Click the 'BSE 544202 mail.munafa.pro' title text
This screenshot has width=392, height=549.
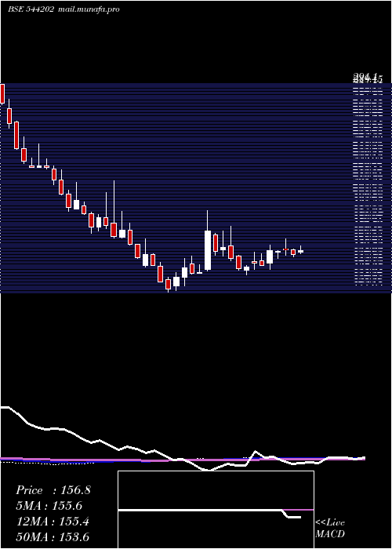click(x=64, y=9)
